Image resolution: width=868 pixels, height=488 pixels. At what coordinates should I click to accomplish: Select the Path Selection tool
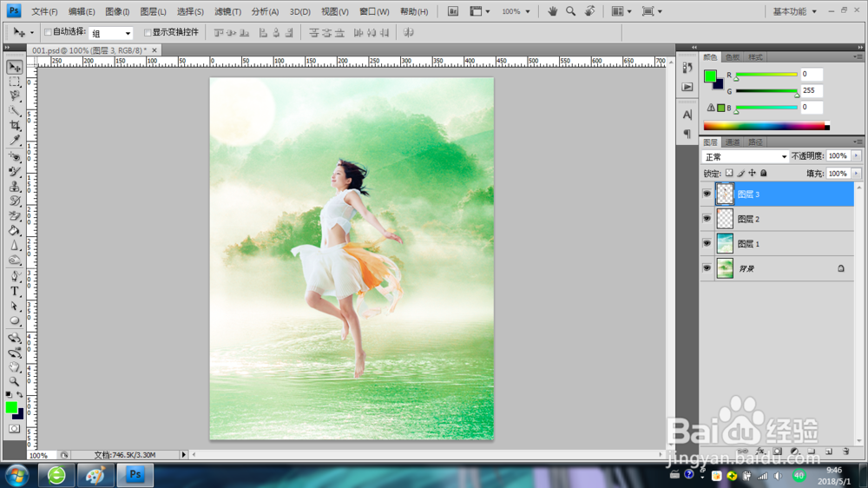tap(15, 306)
